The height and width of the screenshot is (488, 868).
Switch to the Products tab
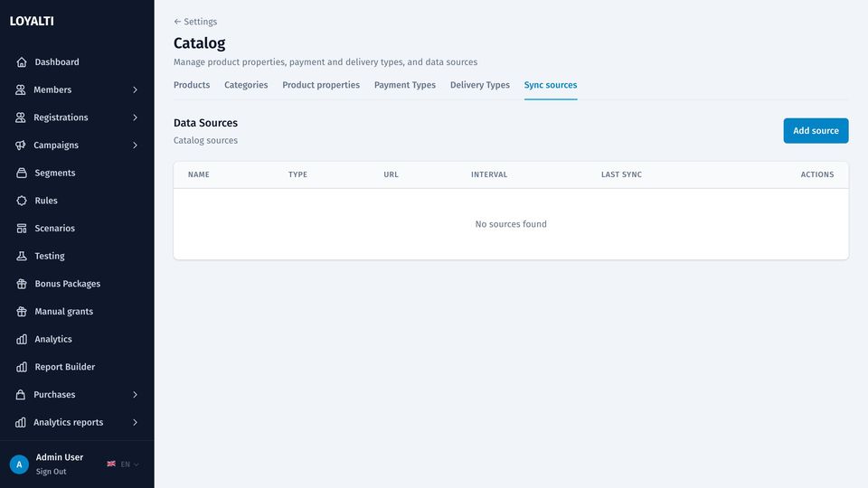coord(192,85)
